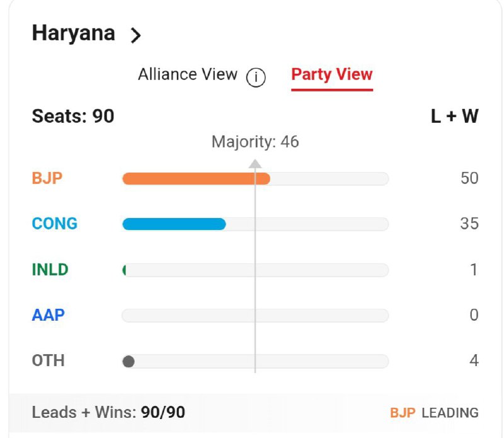Click the BJP LEADING status text

point(434,413)
